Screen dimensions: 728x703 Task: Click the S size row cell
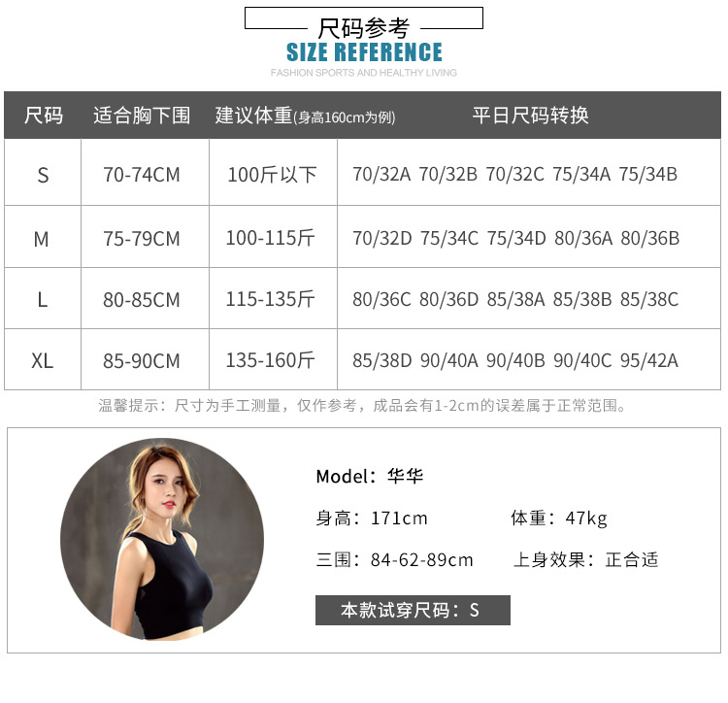(x=43, y=175)
